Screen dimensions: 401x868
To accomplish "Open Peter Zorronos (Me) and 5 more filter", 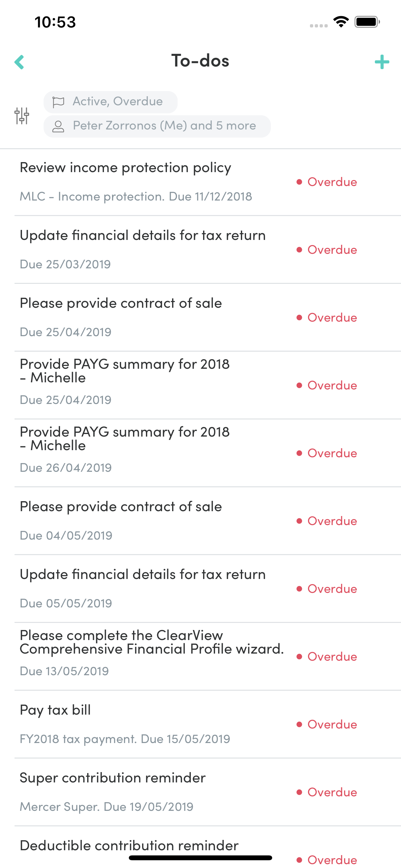I will (x=157, y=126).
